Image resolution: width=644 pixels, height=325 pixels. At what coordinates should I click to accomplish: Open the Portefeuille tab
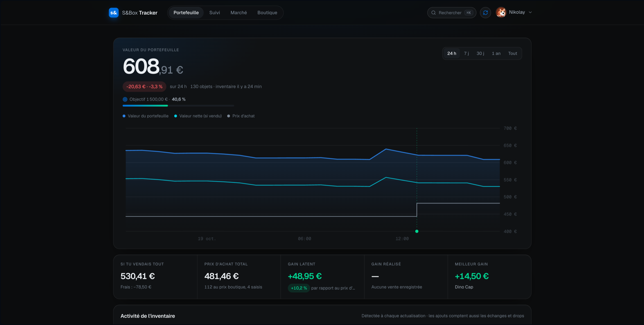tap(186, 13)
